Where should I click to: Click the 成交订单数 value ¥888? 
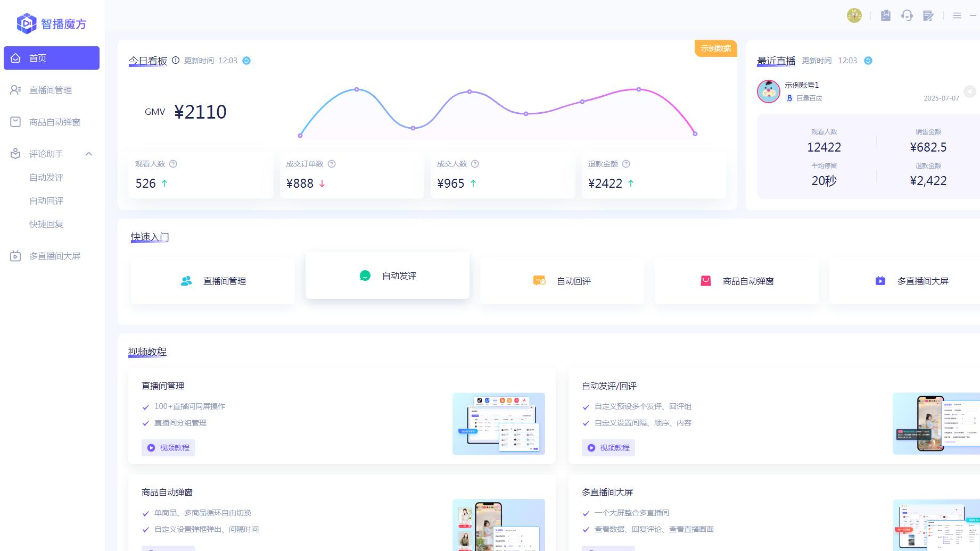click(x=300, y=183)
